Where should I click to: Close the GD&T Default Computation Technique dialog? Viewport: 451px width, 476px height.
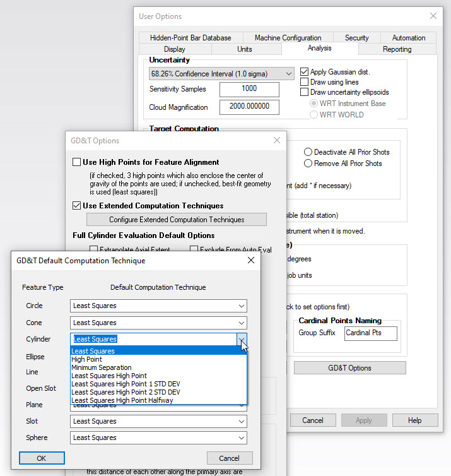coord(251,260)
